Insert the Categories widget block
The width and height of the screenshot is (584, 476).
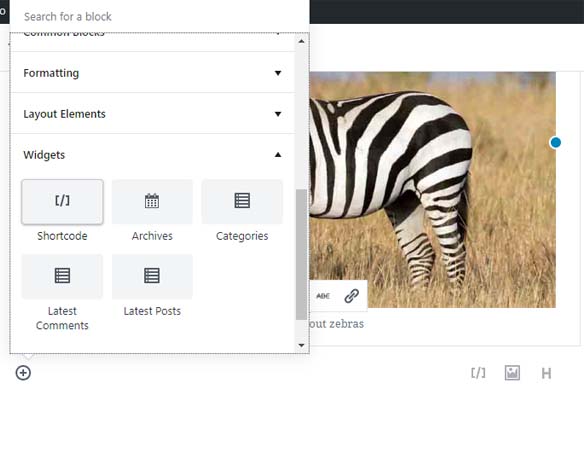[x=242, y=211]
